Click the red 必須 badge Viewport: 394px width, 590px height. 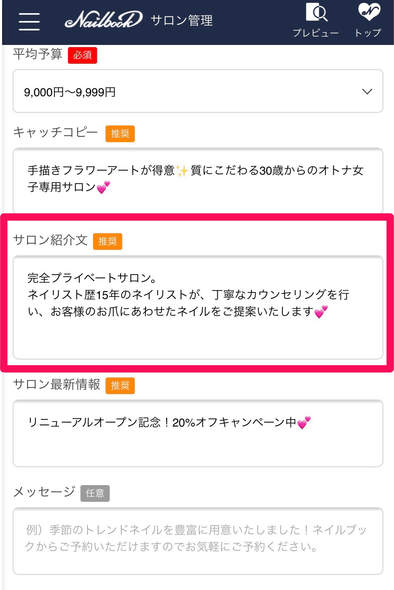tap(82, 55)
